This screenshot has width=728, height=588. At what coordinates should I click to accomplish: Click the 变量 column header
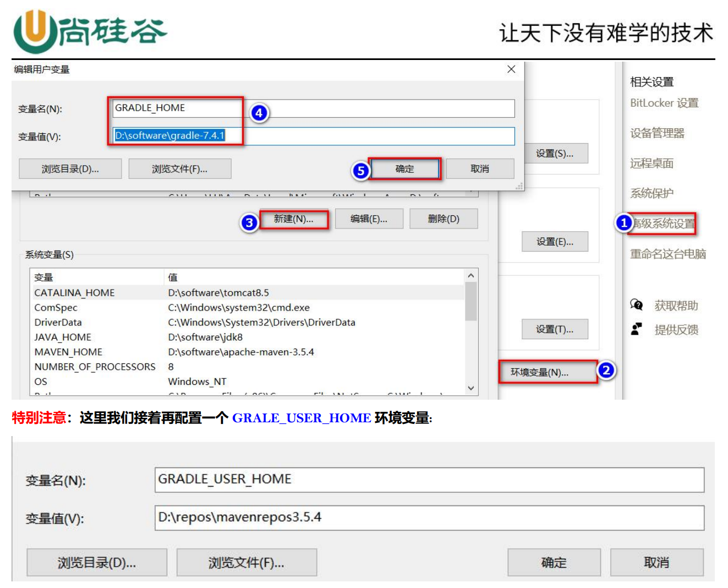[x=97, y=277]
